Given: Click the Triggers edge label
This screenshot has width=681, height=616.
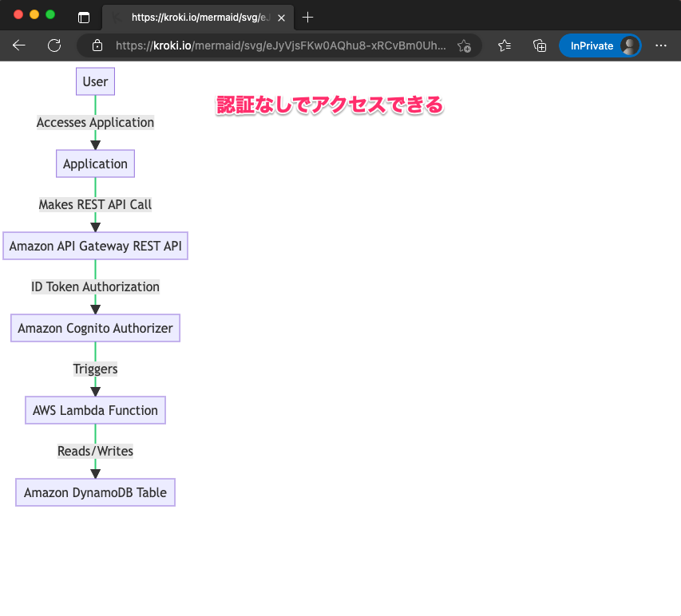Looking at the screenshot, I should point(95,369).
